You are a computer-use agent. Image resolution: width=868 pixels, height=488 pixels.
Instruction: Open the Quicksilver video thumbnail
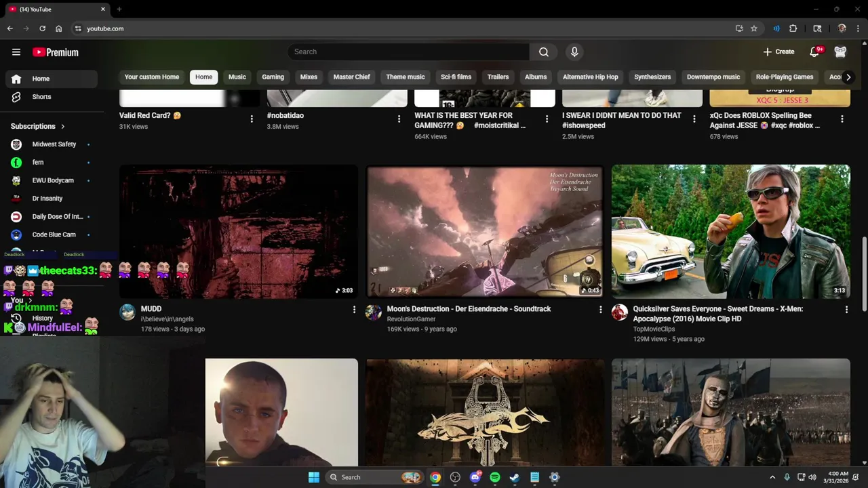point(731,231)
